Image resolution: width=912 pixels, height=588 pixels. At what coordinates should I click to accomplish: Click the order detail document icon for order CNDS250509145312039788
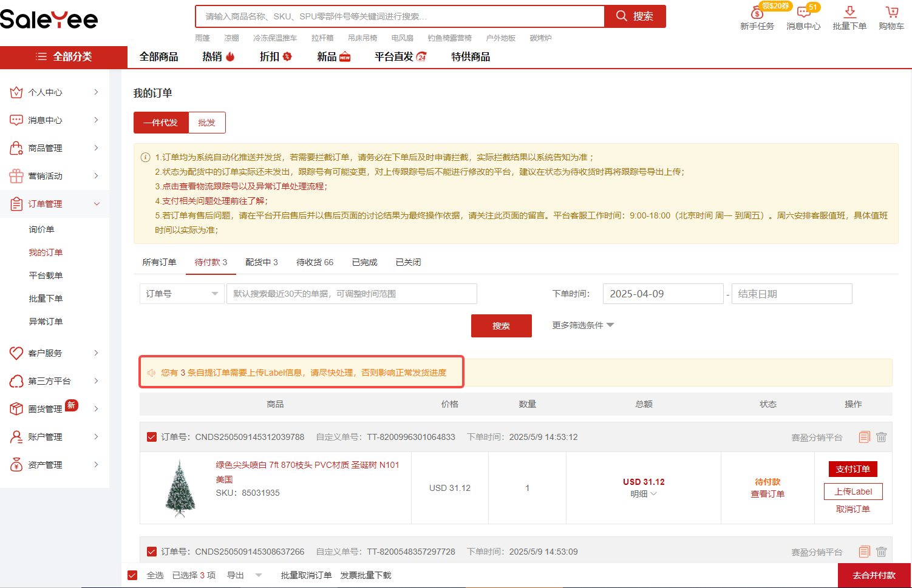coord(864,437)
